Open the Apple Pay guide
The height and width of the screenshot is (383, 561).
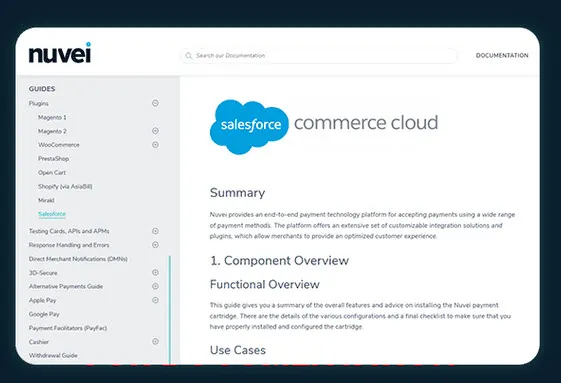(x=43, y=300)
